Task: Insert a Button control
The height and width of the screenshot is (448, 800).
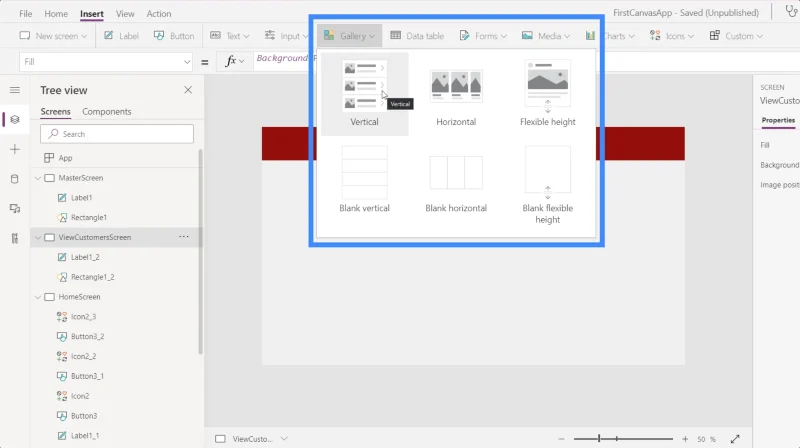Action: point(174,36)
